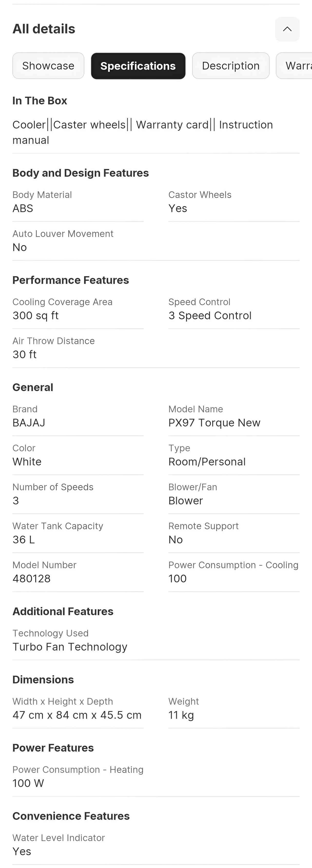The width and height of the screenshot is (312, 868).
Task: Click the BAJAJ brand value
Action: coord(29,423)
